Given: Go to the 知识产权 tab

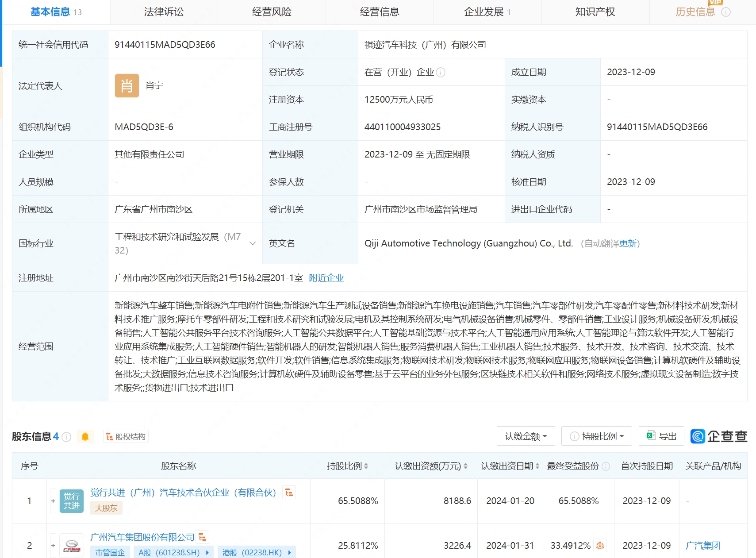Looking at the screenshot, I should [595, 12].
